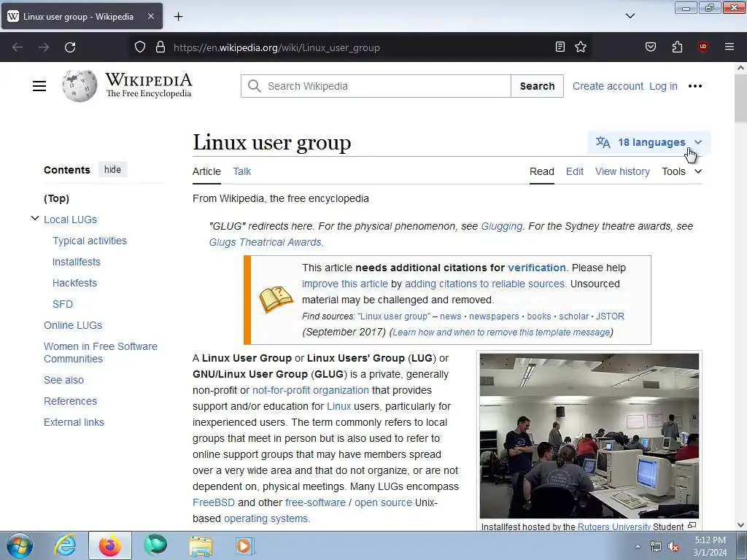Toggle reader view icon in address bar
Image resolution: width=747 pixels, height=560 pixels.
tap(560, 47)
